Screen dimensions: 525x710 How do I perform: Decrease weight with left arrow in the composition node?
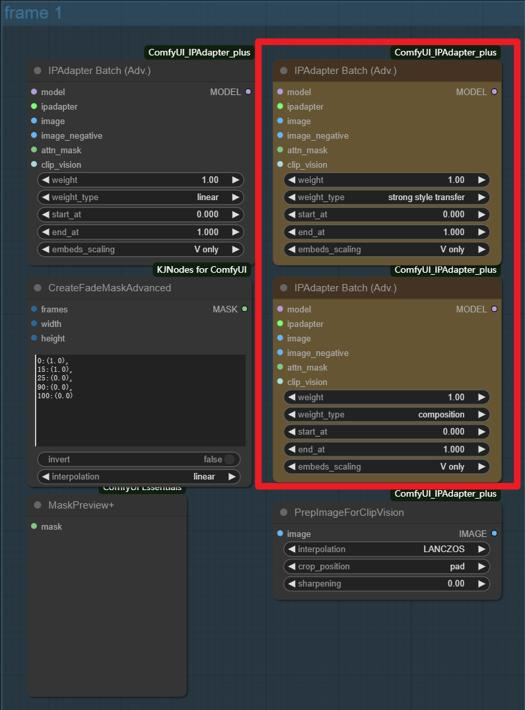pos(291,397)
